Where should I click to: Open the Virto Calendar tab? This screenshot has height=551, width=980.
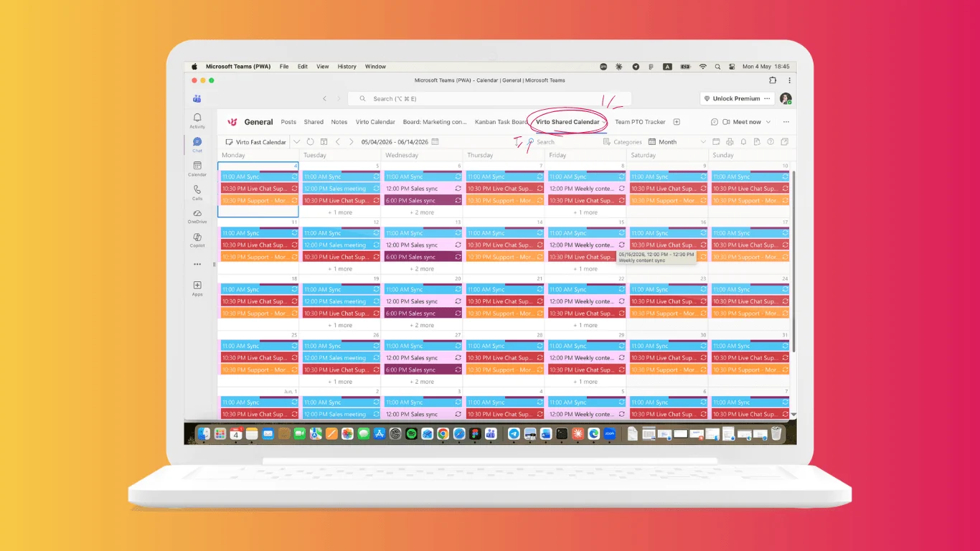375,122
